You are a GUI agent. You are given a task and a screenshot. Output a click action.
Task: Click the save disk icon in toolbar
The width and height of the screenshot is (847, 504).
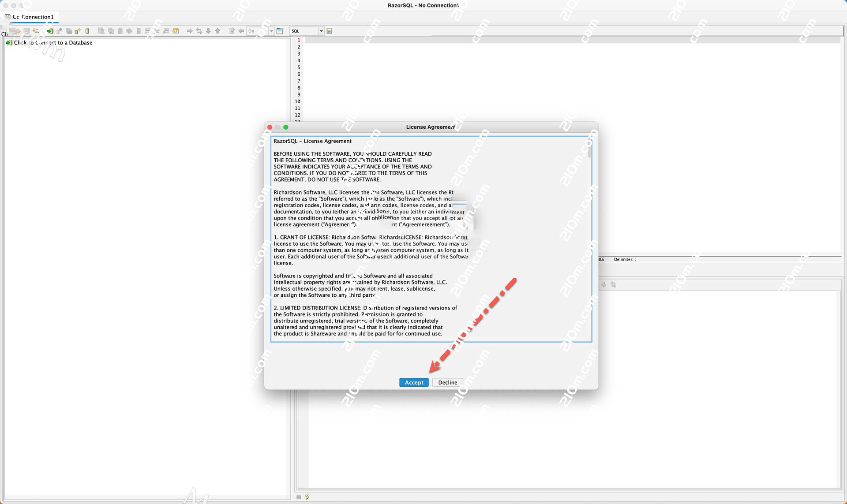click(26, 31)
